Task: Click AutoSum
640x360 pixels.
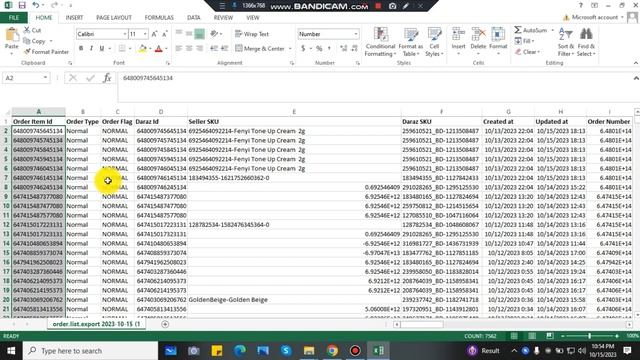Action: click(531, 30)
